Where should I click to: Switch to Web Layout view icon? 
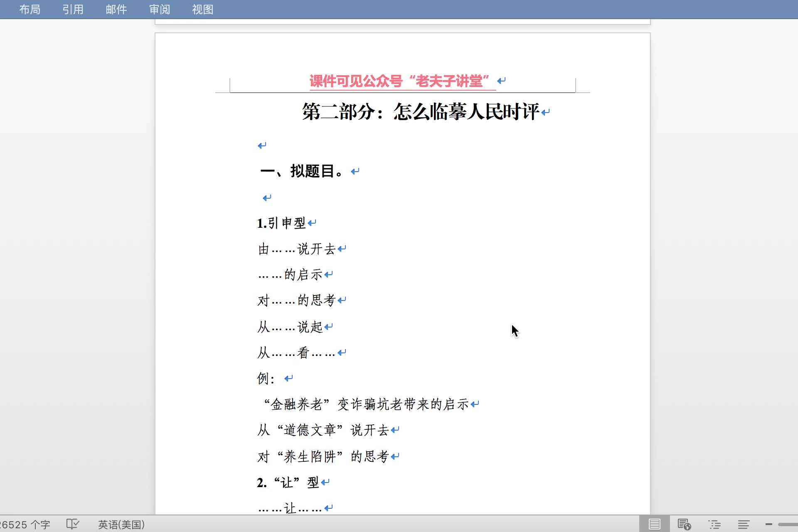684,524
